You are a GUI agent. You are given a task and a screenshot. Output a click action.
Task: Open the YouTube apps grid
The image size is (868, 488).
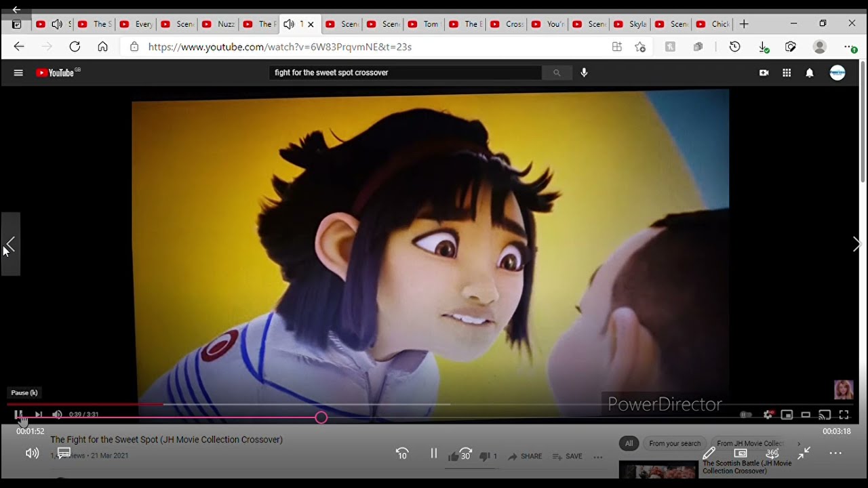pos(787,73)
